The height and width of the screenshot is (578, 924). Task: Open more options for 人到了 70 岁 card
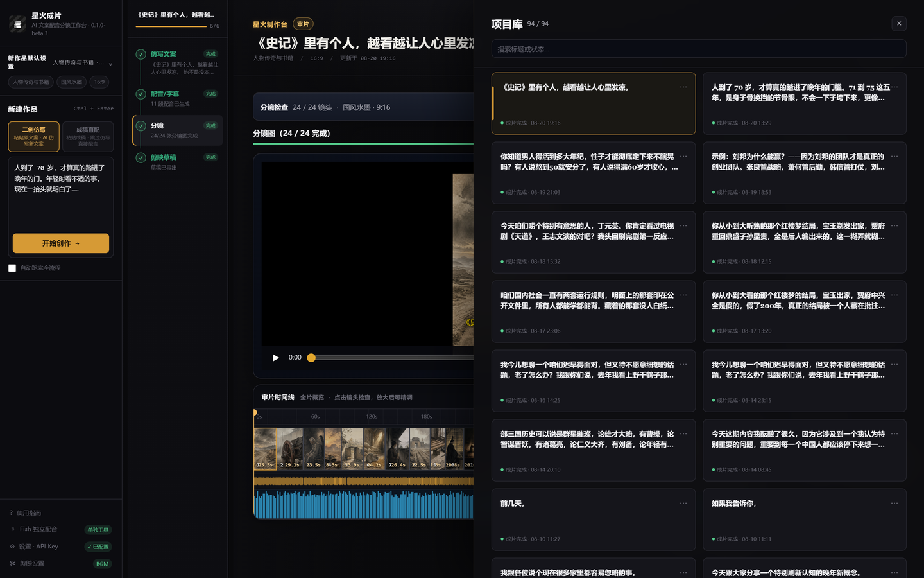(x=894, y=87)
